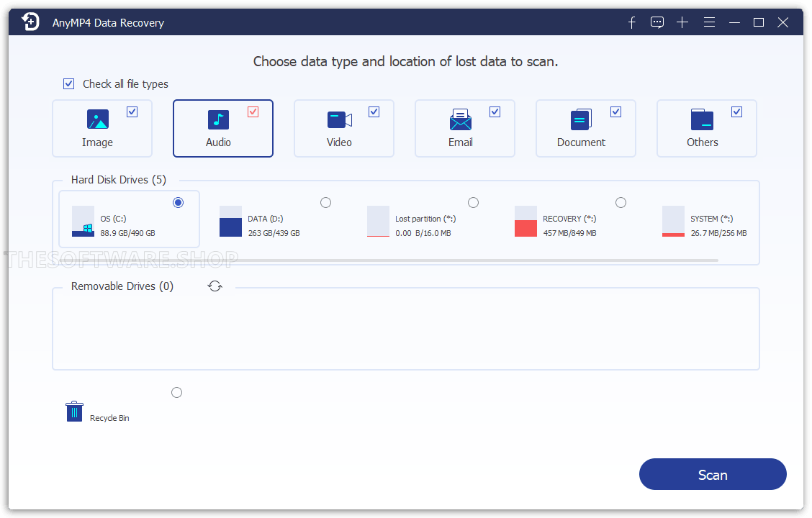This screenshot has width=812, height=518.
Task: Click the DATA (D:) drive name
Action: [266, 219]
